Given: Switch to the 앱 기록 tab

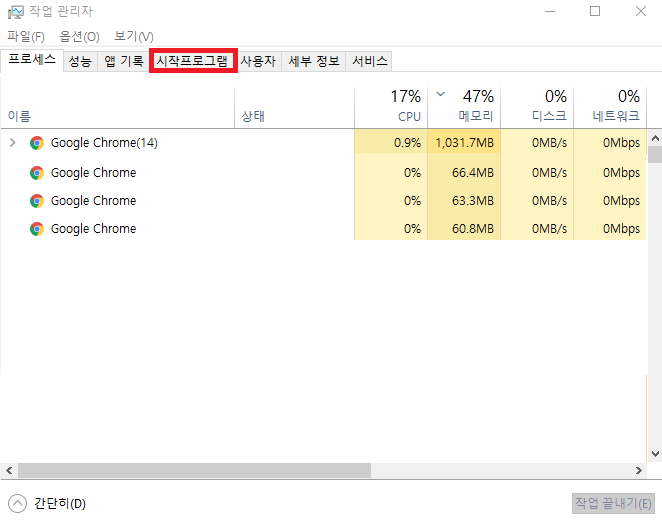Looking at the screenshot, I should (x=124, y=62).
